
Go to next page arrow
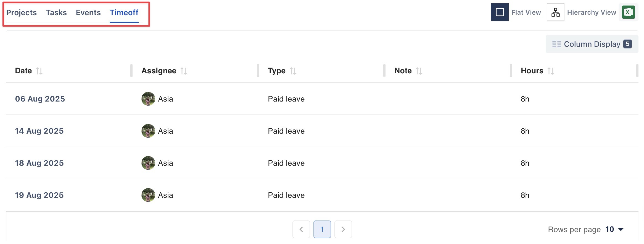coord(343,229)
